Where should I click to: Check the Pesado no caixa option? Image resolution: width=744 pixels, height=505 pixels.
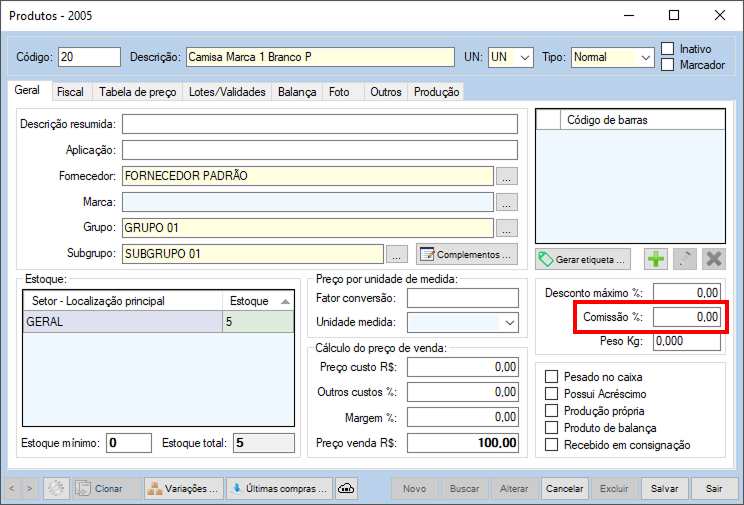(x=552, y=377)
